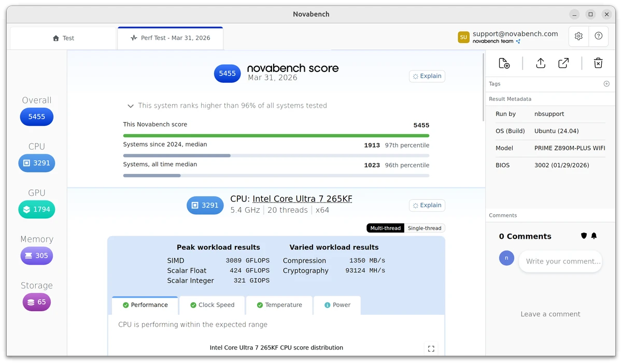The height and width of the screenshot is (364, 622).
Task: Switch to the Performance tab
Action: coord(145,305)
